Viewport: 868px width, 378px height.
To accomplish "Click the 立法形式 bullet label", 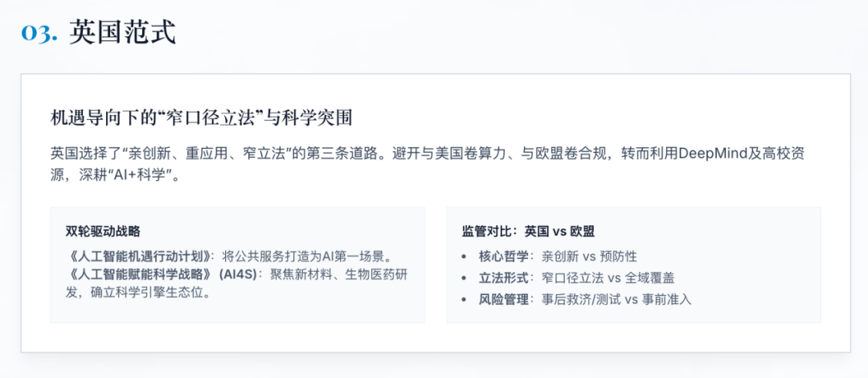I will (504, 277).
